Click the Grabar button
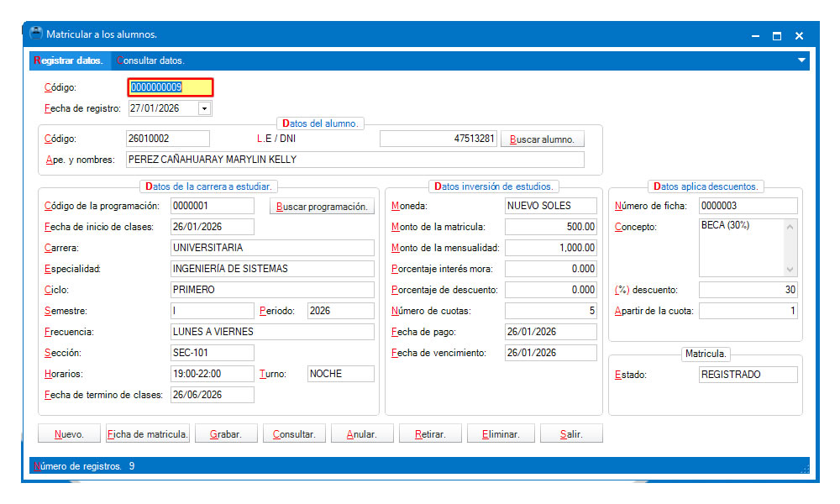Image resolution: width=840 pixels, height=504 pixels. click(226, 433)
